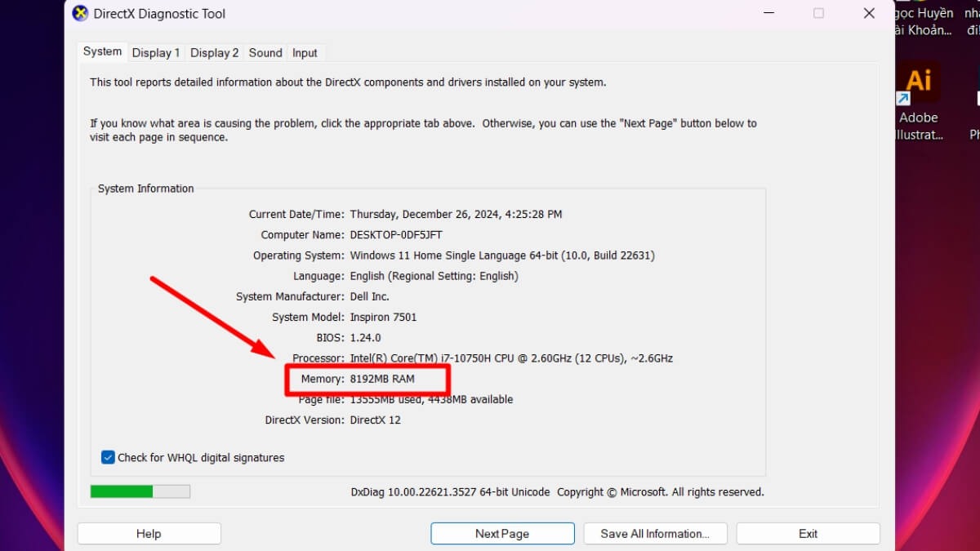This screenshot has height=551, width=980.
Task: Exit the DirectX Diagnostic Tool
Action: click(x=808, y=534)
